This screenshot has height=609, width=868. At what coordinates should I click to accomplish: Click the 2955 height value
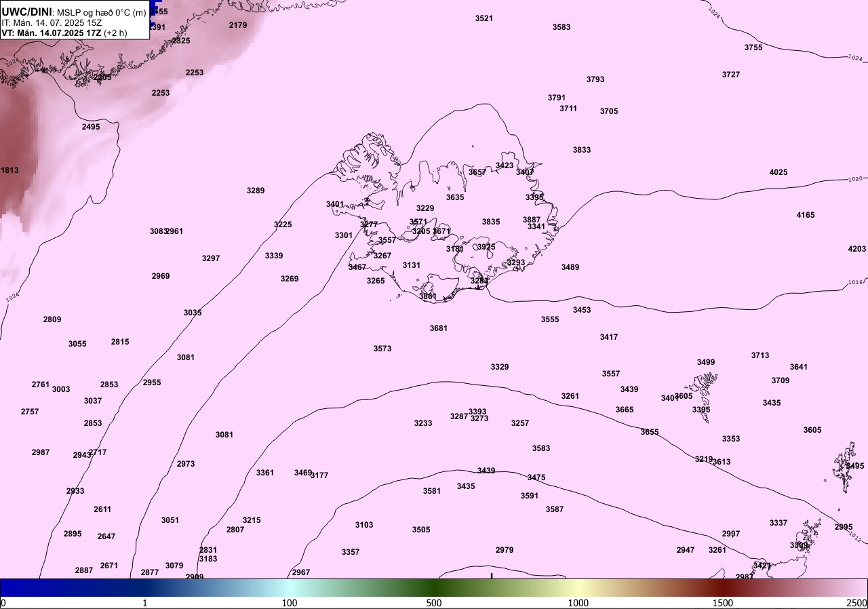(152, 382)
